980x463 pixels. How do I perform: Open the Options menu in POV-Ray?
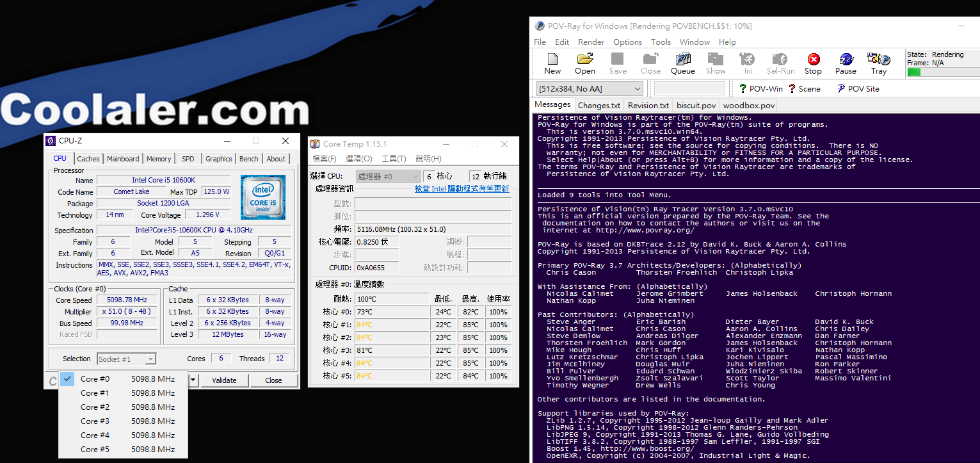pyautogui.click(x=627, y=42)
